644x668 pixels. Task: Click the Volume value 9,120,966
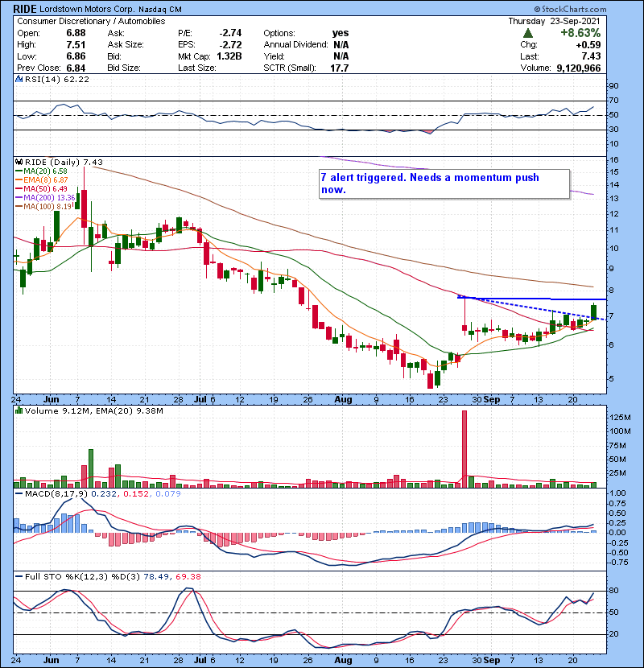click(x=579, y=68)
